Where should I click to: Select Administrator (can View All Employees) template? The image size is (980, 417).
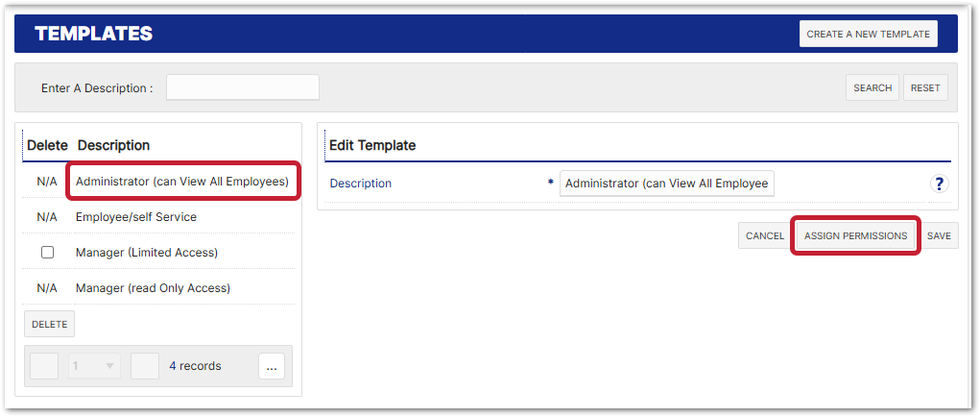pos(182,182)
